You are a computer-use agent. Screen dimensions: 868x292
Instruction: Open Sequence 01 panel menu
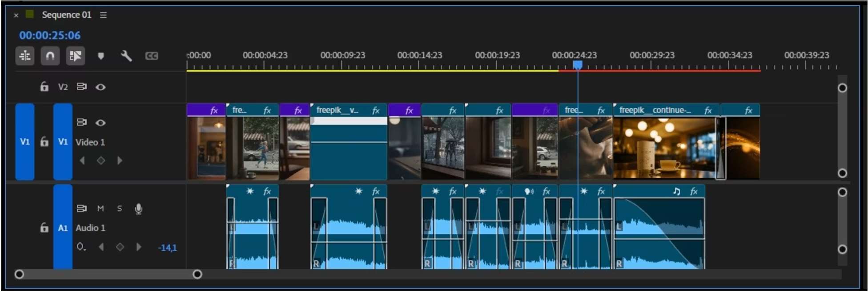[x=103, y=15]
